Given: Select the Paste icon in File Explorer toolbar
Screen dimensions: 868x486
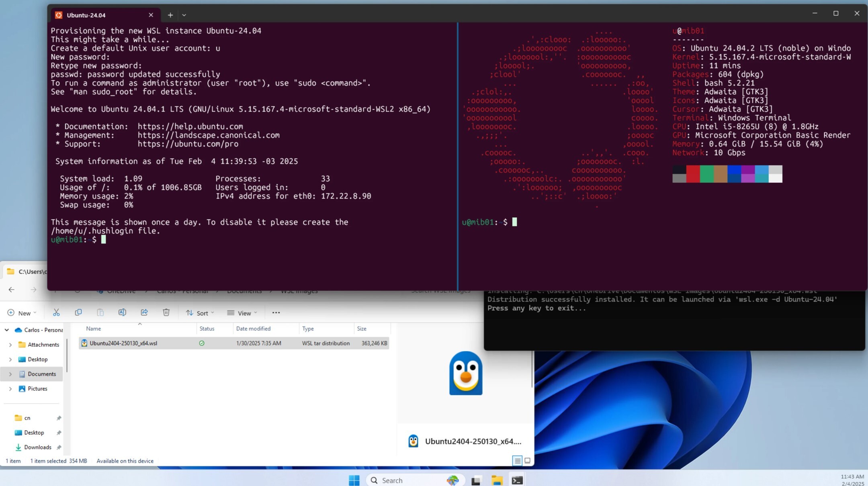Looking at the screenshot, I should click(101, 312).
